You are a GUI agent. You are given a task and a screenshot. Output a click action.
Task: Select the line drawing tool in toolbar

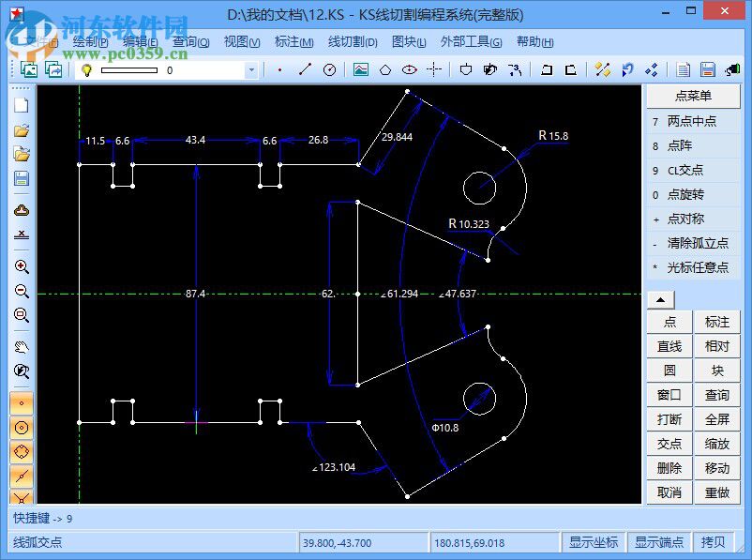[x=305, y=69]
